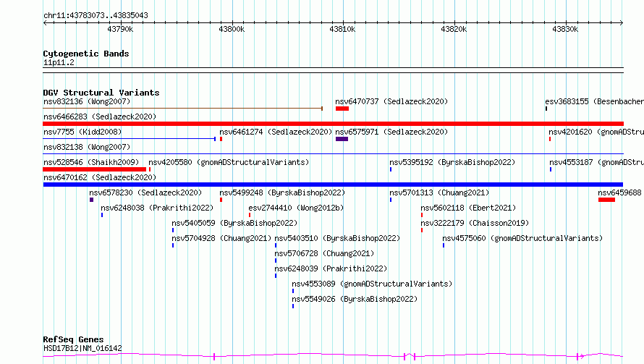
Task: Click the nsv6248039 (Prakrithi2022) label
Action: click(331, 268)
